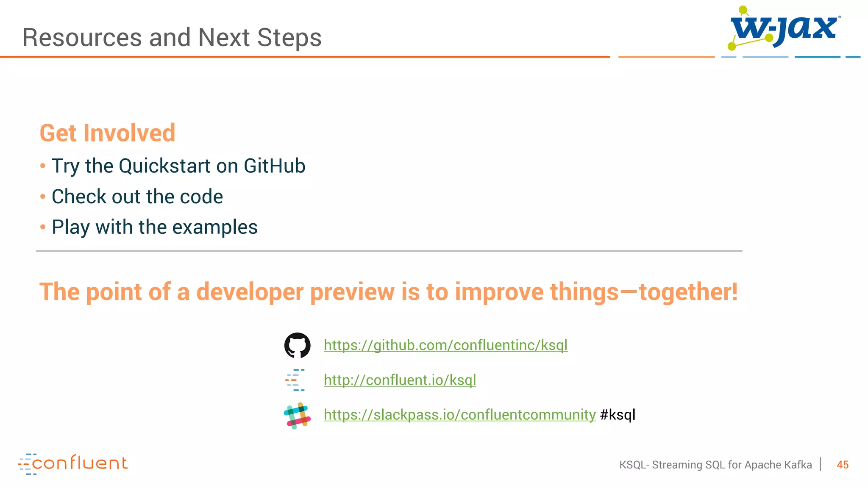Screen dimensions: 868x488
Task: Click the Confluent logo in footer
Action: (72, 464)
